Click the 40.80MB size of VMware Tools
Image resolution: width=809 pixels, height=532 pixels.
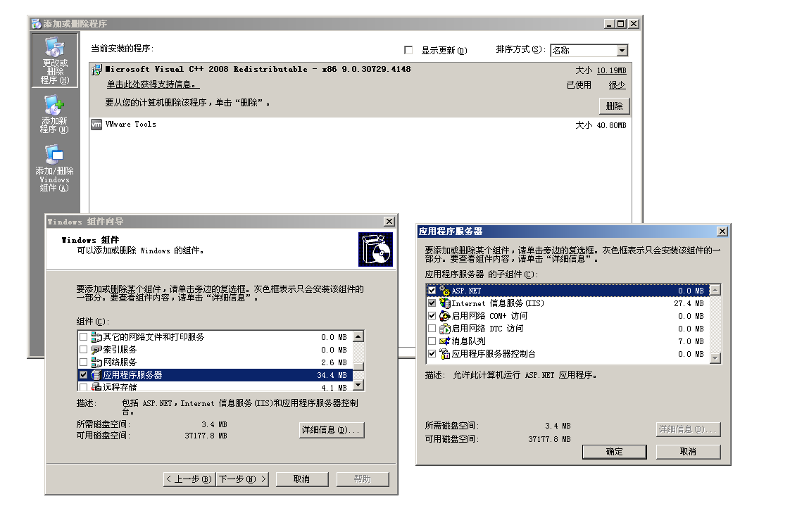(611, 125)
